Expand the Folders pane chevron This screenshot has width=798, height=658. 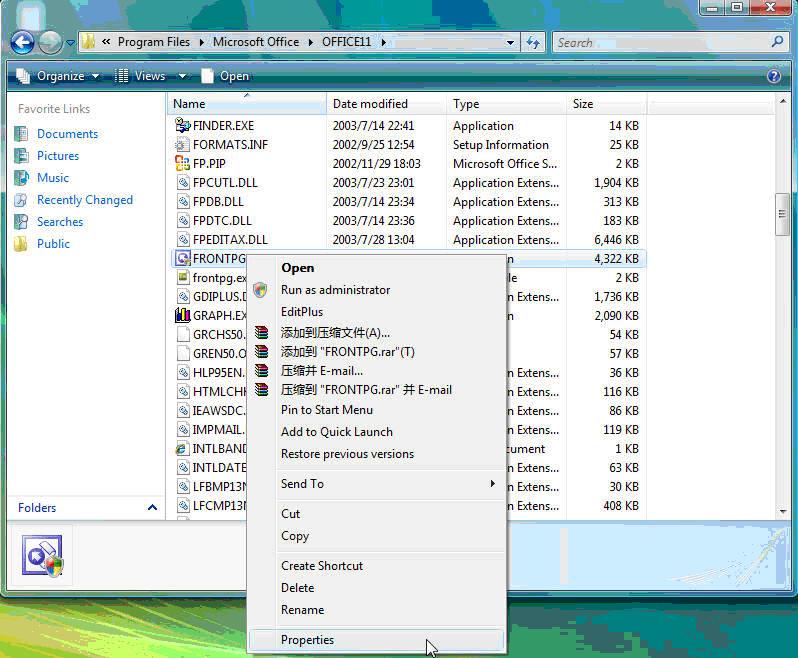coord(152,507)
